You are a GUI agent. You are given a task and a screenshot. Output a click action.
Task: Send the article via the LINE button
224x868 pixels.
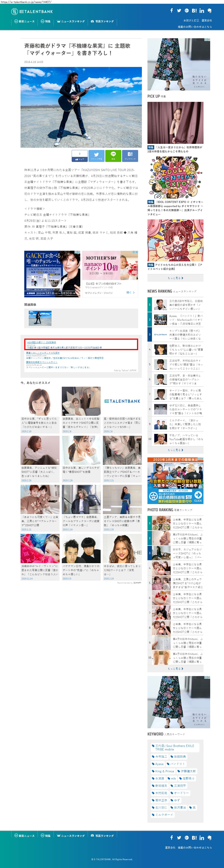pos(113,156)
